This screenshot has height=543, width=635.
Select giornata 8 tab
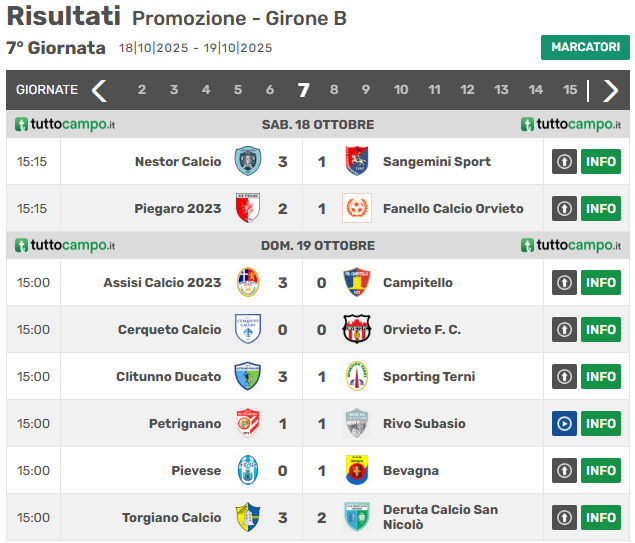pos(334,90)
